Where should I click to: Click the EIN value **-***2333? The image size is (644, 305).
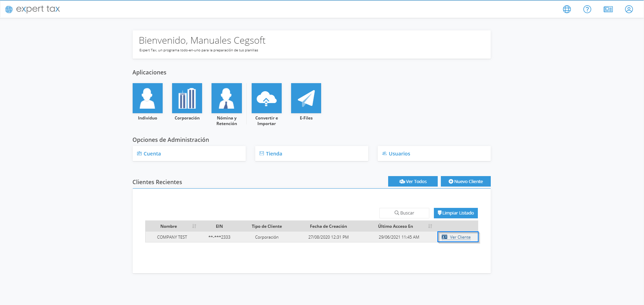tap(219, 237)
